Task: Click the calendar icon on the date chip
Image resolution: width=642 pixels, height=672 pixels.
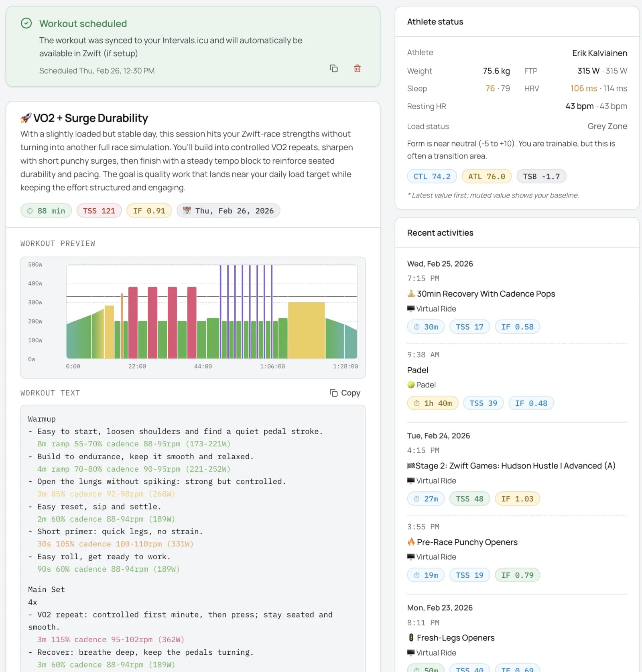Action: coord(187,210)
